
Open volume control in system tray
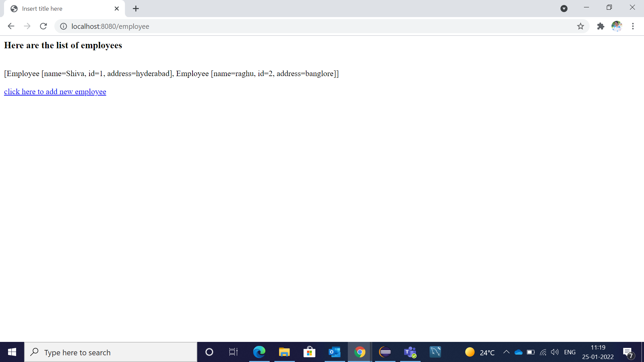click(554, 352)
